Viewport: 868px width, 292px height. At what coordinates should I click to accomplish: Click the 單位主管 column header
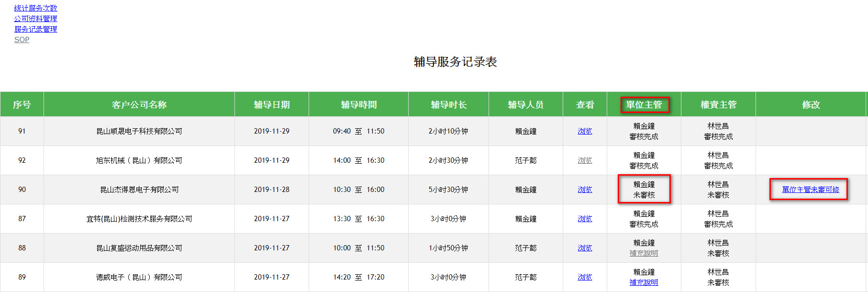(644, 104)
